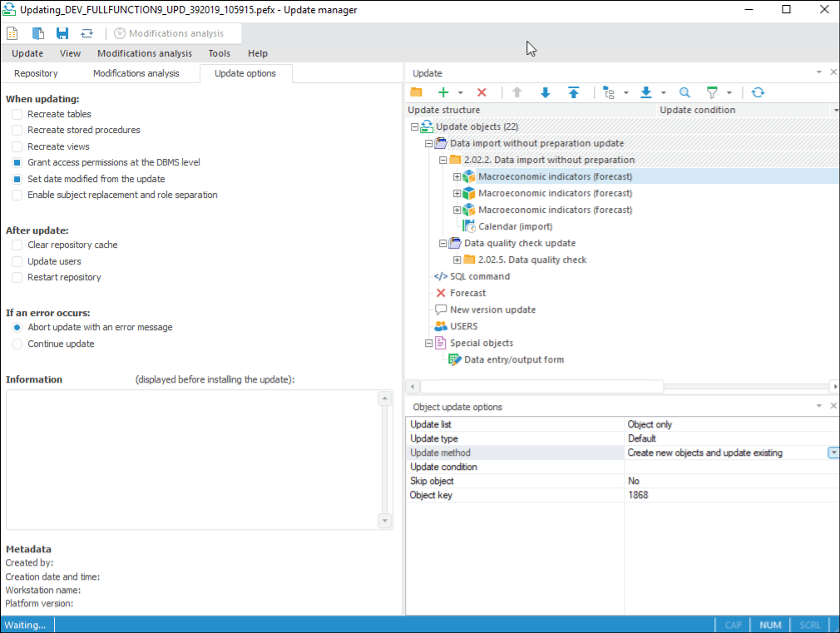Collapse the 2.02.2. Data import folder

pos(443,161)
